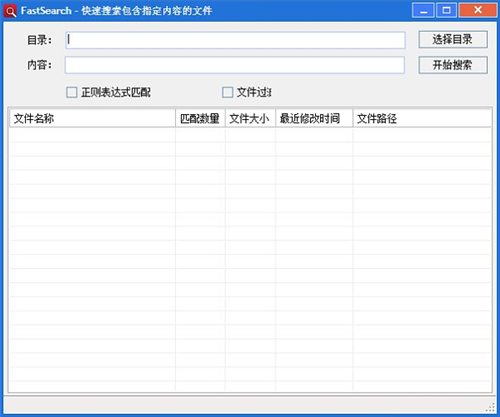Maximize the FastSearch window

click(446, 10)
